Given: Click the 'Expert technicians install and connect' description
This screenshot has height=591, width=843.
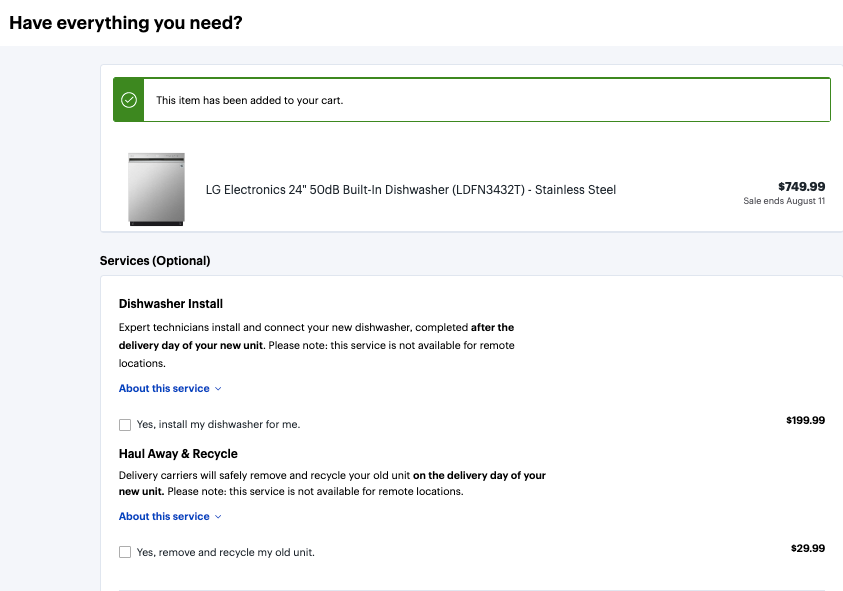Looking at the screenshot, I should (x=317, y=345).
